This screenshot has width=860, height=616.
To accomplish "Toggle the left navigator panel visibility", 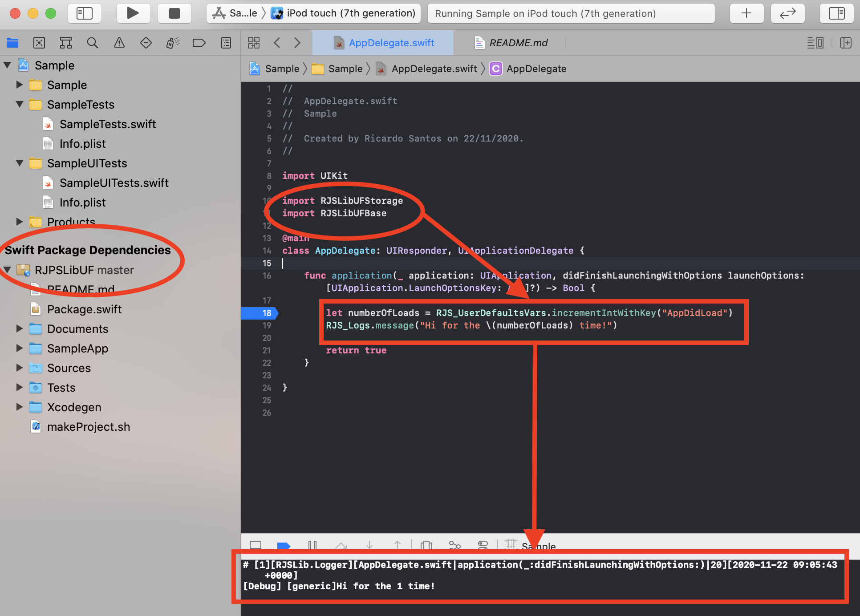I will tap(85, 13).
